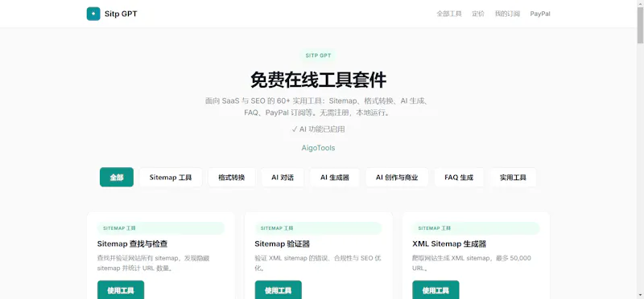Click SITEMAP 工具 tag on XML 生成器 card
The height and width of the screenshot is (299, 644).
click(x=476, y=228)
